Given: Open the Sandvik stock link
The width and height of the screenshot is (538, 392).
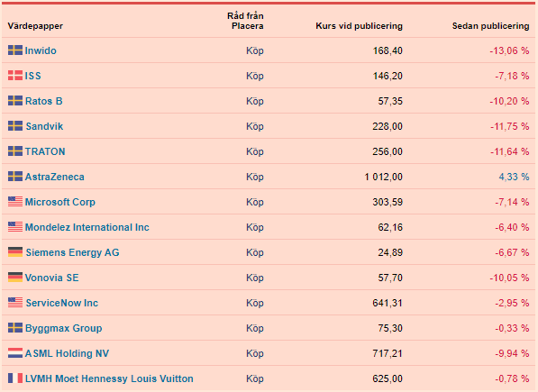Looking at the screenshot, I should (44, 126).
